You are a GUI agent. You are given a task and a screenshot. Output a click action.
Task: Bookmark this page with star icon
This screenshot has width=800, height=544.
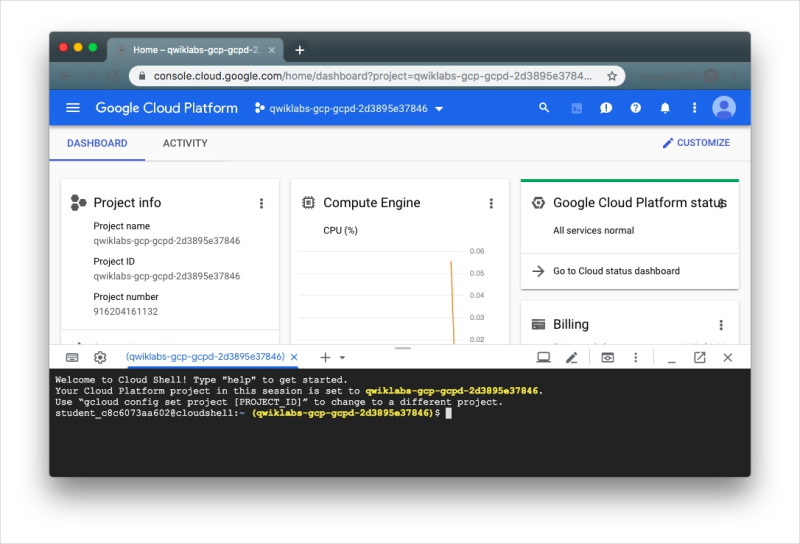click(612, 76)
